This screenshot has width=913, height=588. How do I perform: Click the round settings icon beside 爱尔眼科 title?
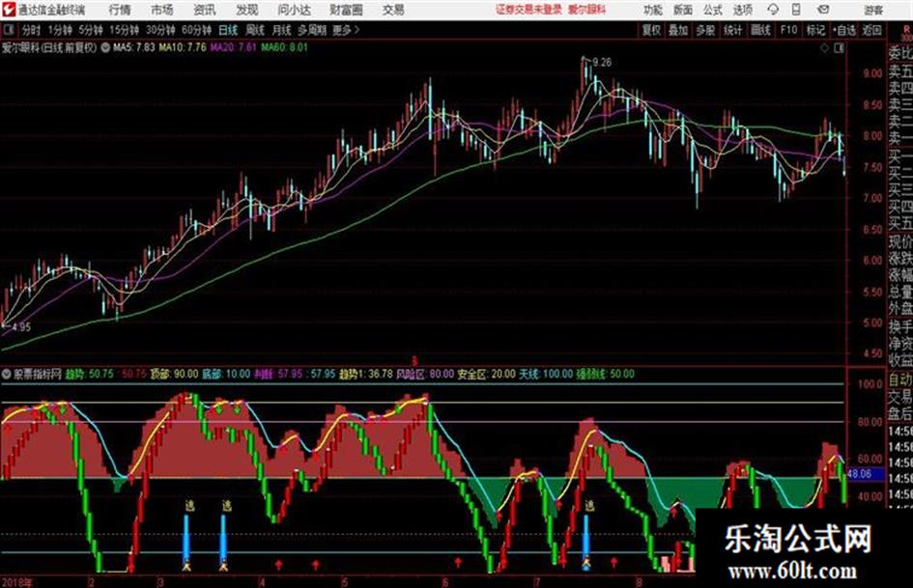[105, 47]
